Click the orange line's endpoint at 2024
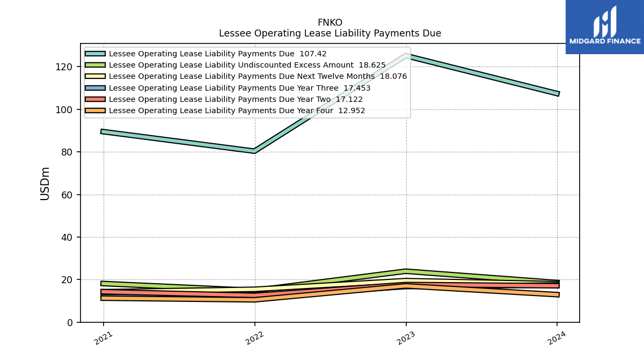 [x=557, y=294]
